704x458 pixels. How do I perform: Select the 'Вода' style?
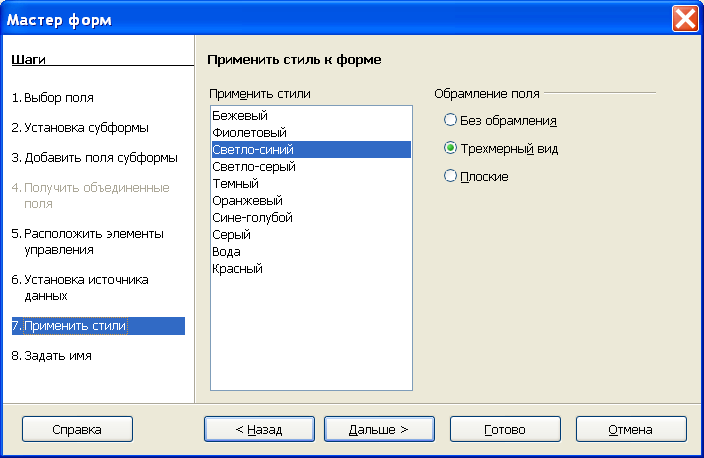311,252
